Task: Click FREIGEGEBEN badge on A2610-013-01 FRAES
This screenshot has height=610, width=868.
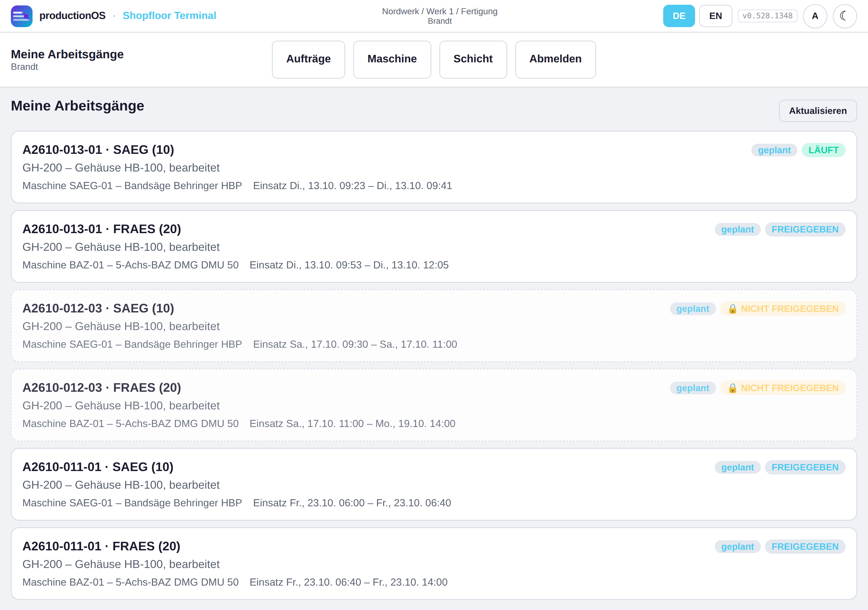Action: tap(805, 229)
